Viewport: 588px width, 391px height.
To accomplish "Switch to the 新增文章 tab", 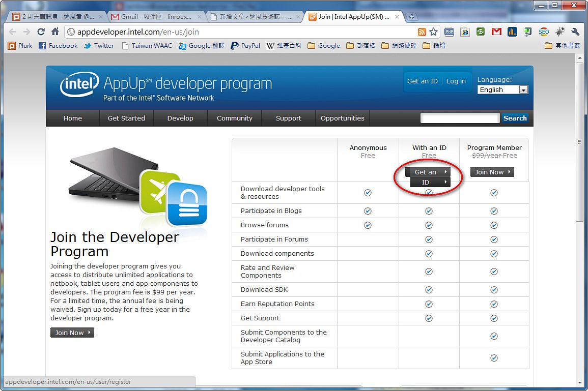I will (x=256, y=17).
